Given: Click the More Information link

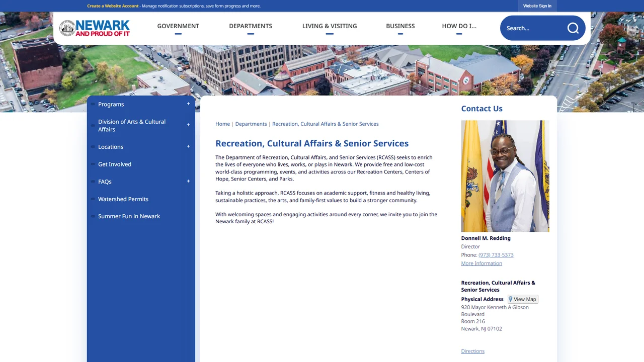Looking at the screenshot, I should (x=481, y=263).
